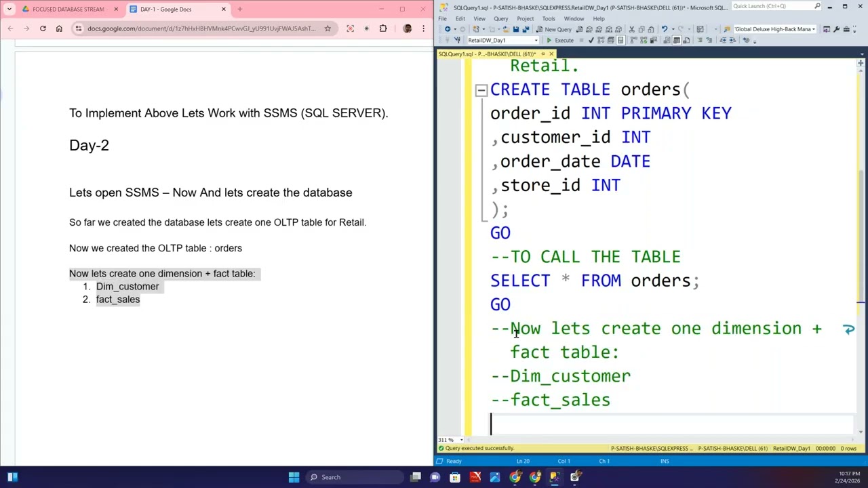Viewport: 868px width, 488px height.
Task: Click the Cut scissors icon in SSMS
Action: 631,29
